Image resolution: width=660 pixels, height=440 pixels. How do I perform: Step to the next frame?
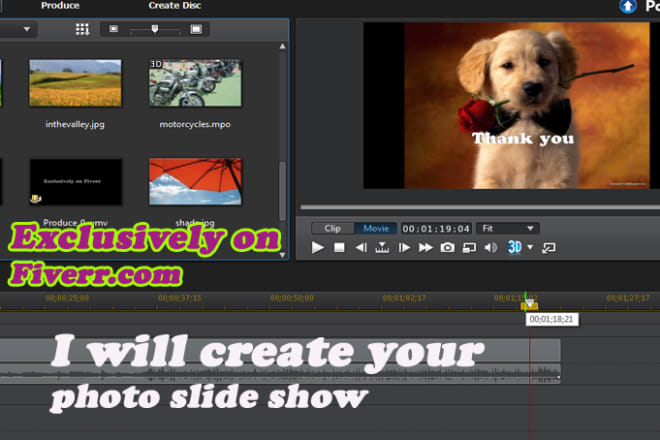pos(404,248)
